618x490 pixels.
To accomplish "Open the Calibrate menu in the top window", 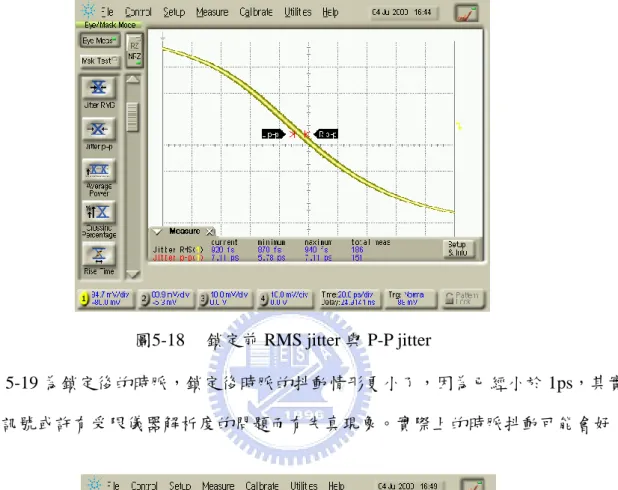I will pyautogui.click(x=256, y=12).
